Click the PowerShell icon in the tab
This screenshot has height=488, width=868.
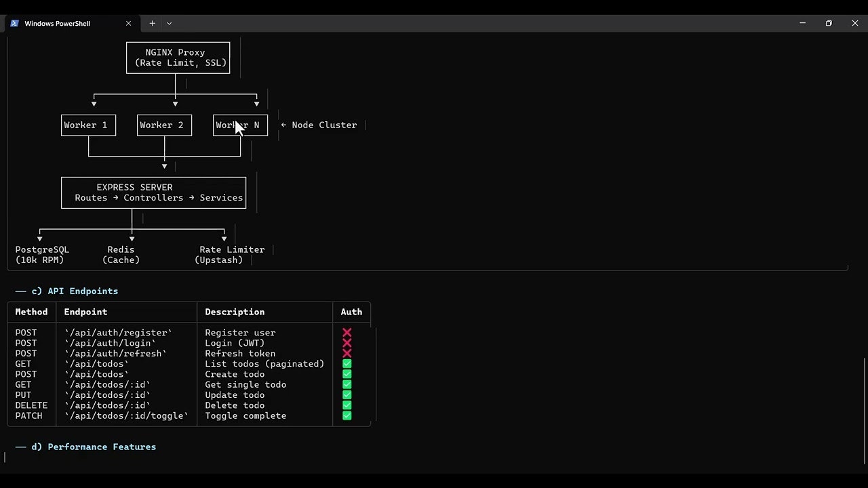pos(14,23)
